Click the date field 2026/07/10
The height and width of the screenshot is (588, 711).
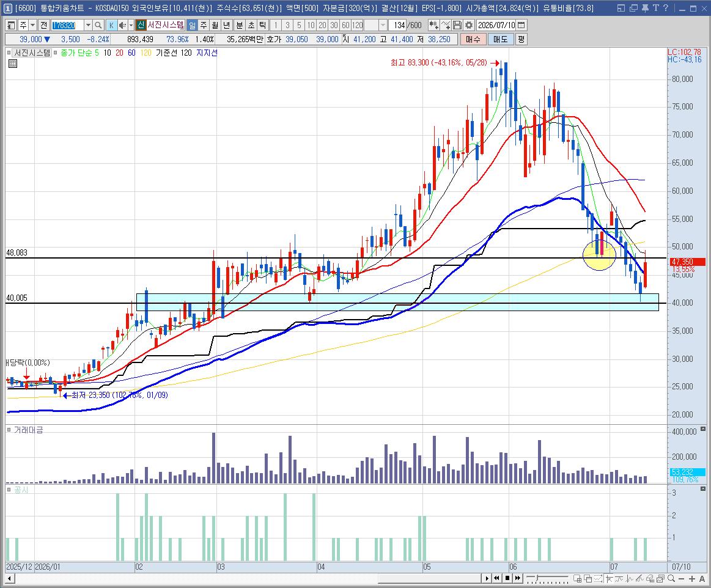496,26
